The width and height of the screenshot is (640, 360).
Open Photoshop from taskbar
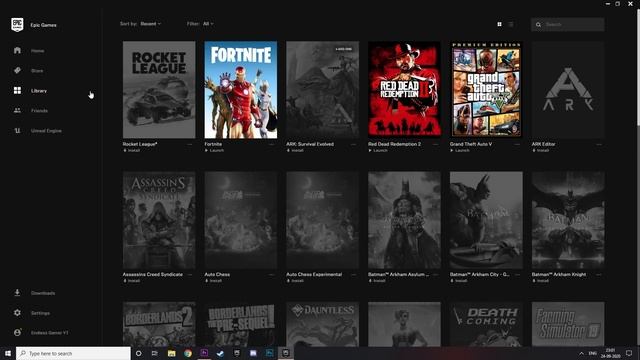pyautogui.click(x=269, y=353)
